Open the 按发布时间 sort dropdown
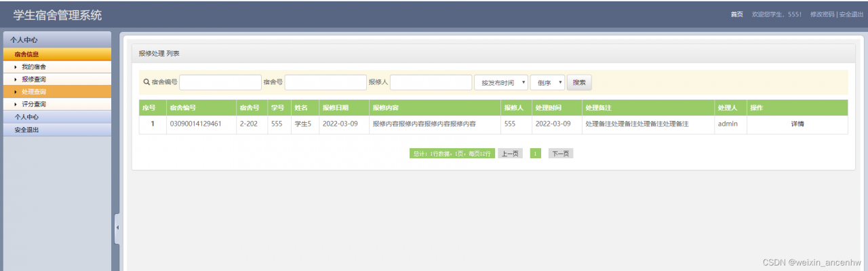 pyautogui.click(x=501, y=82)
